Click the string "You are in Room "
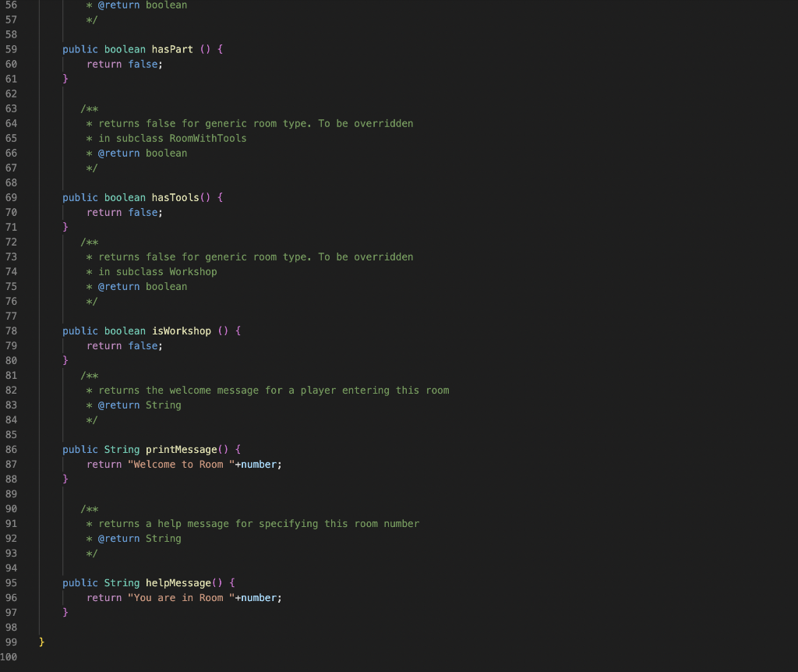This screenshot has height=672, width=798. [181, 598]
